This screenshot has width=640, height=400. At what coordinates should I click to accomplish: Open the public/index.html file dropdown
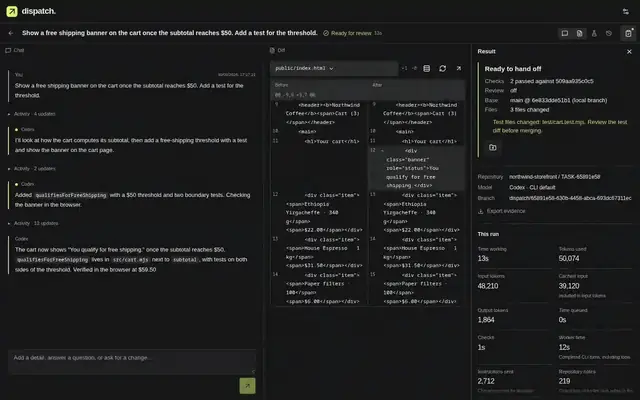333,68
